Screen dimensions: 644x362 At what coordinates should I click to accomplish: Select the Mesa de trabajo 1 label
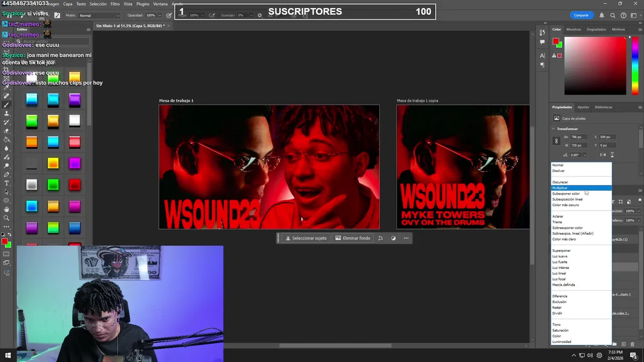tap(176, 101)
